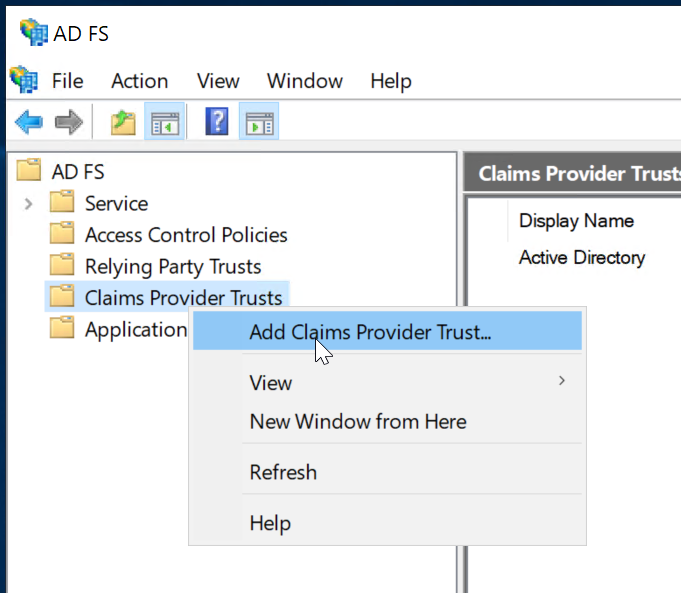Click the Back arrow toolbar icon
Image resolution: width=681 pixels, height=593 pixels.
pos(29,122)
